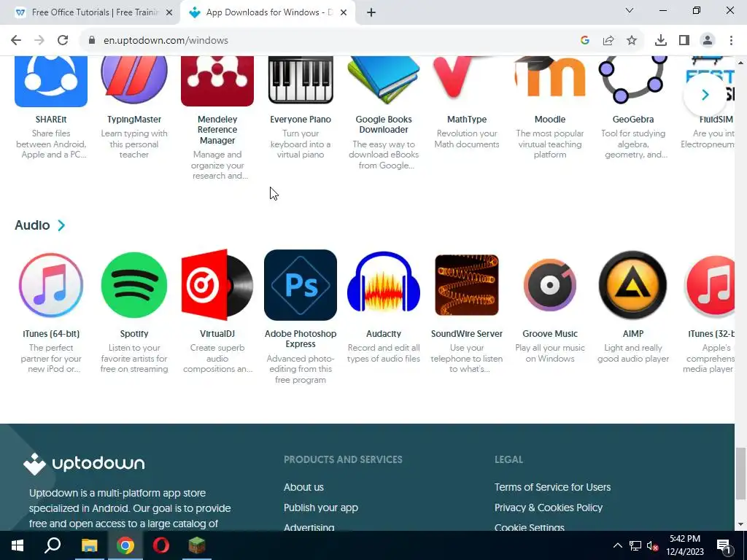The height and width of the screenshot is (560, 747).
Task: Expand the Audio category chevron
Action: tap(61, 225)
